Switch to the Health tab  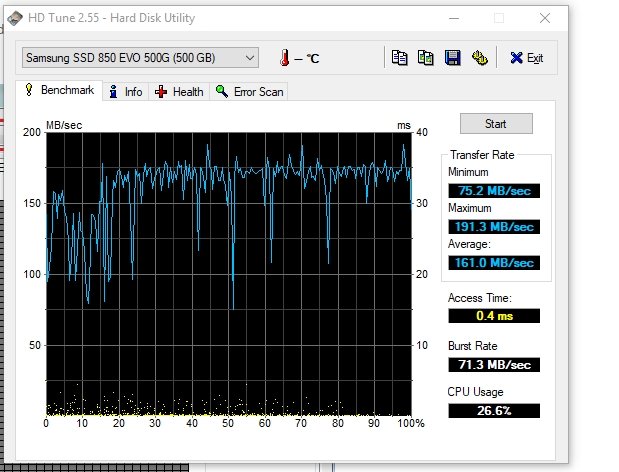179,92
